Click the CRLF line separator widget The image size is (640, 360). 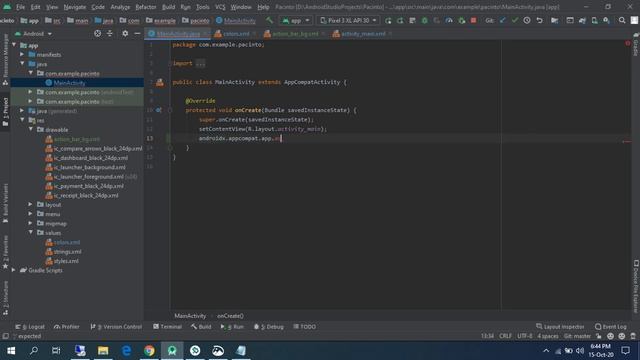click(x=505, y=336)
